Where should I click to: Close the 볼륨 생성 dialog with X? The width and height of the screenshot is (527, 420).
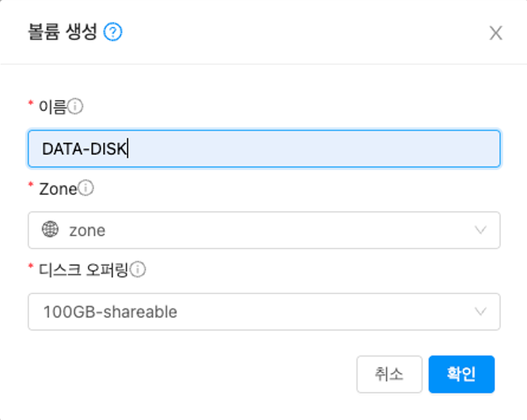tap(496, 33)
